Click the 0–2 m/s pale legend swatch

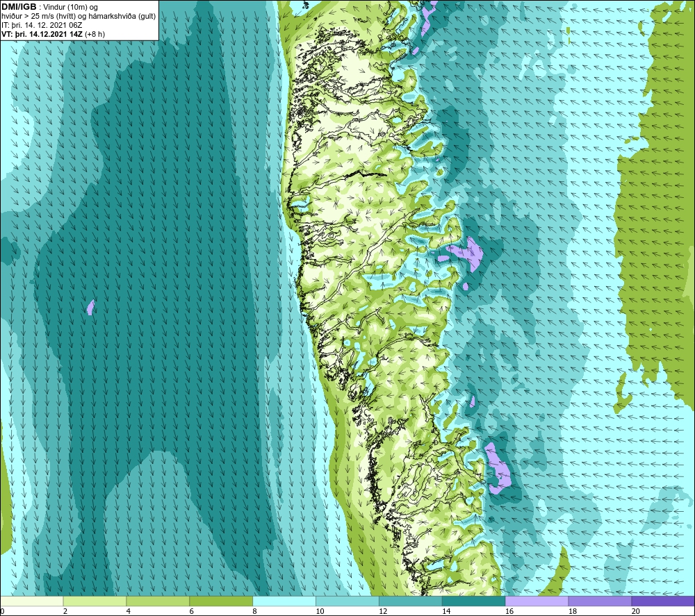(32, 601)
